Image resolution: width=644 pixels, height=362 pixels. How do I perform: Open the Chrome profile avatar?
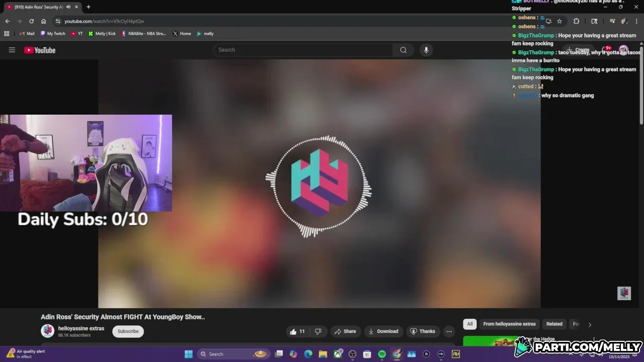624,21
